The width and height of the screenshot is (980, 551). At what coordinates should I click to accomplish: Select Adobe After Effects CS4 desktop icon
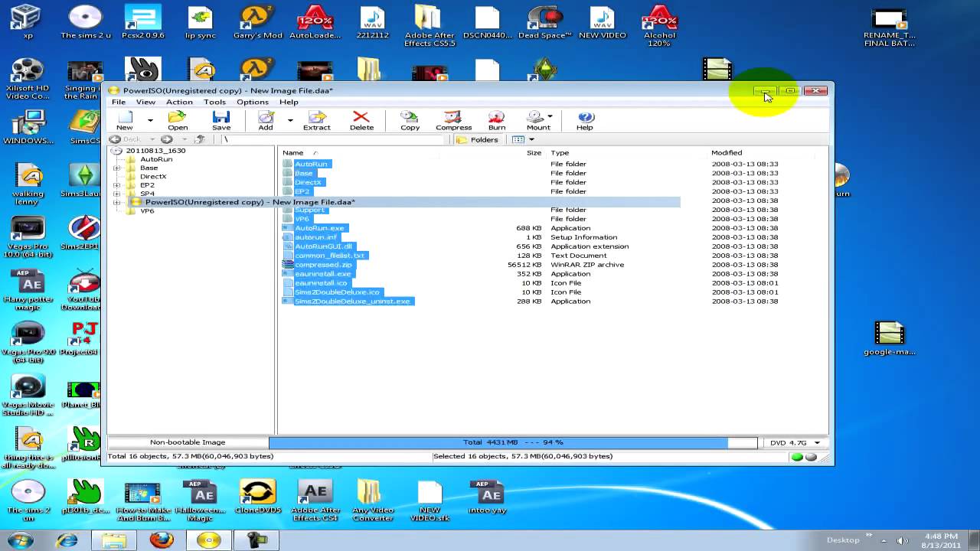[315, 500]
